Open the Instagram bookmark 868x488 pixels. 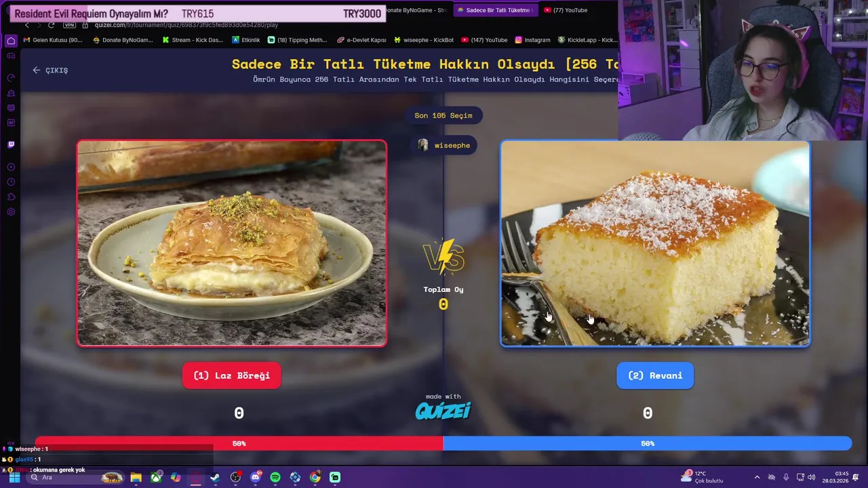[532, 40]
